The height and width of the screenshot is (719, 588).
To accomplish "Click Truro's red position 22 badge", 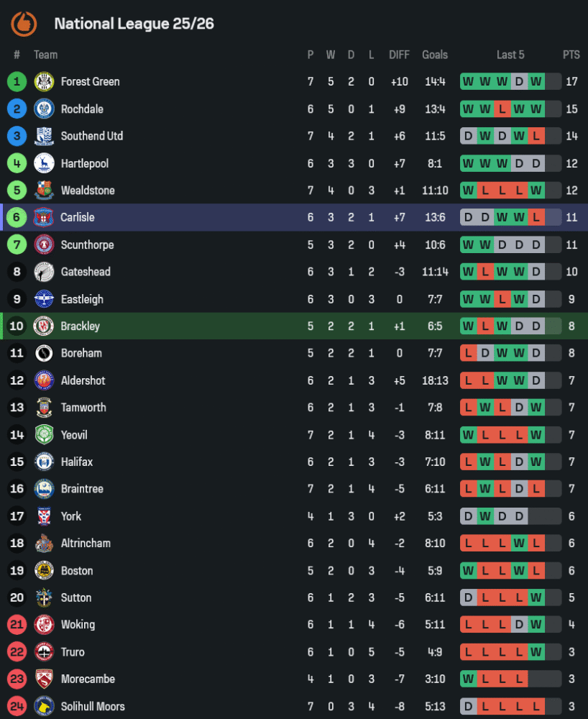I will (17, 652).
